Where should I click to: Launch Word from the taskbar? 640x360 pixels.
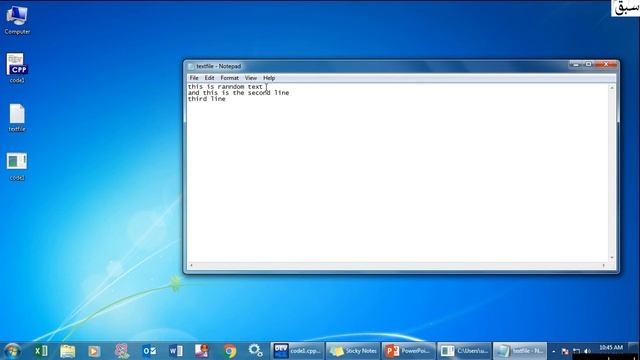pyautogui.click(x=176, y=351)
